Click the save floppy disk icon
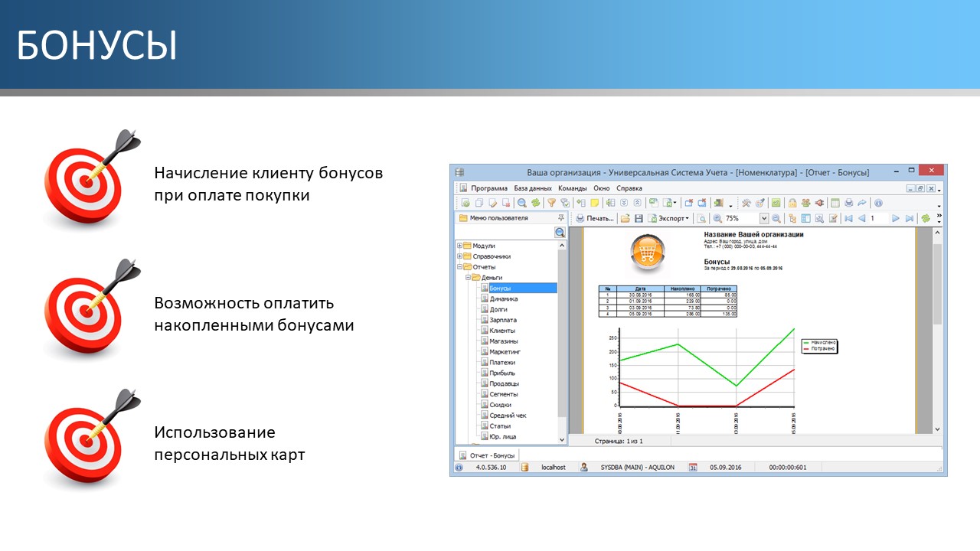This screenshot has height=551, width=980. pos(639,219)
